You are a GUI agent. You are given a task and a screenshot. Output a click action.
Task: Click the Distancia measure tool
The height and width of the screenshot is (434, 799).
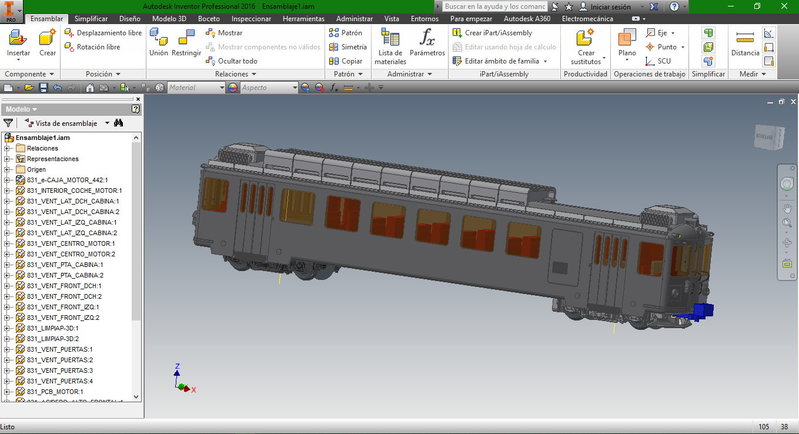[x=745, y=43]
